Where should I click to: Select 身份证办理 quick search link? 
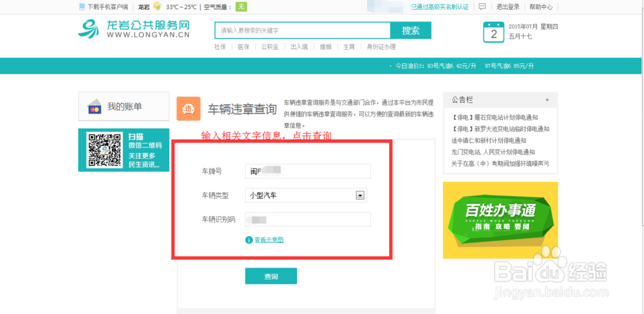[x=381, y=47]
